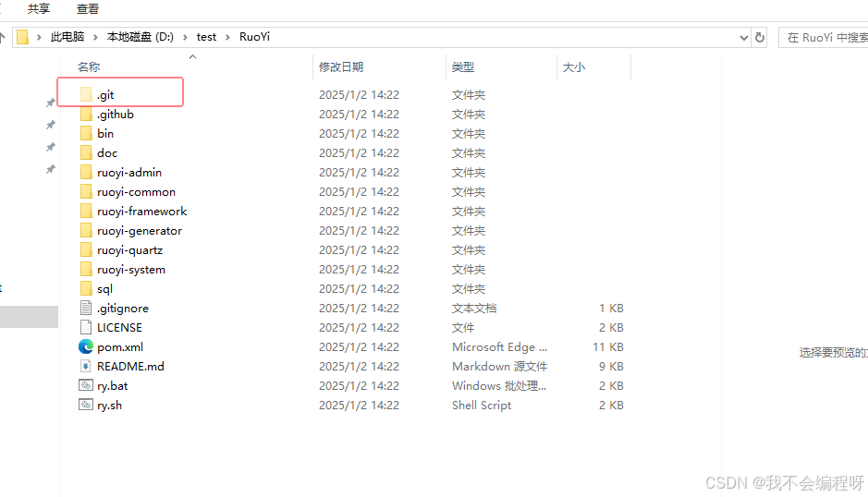Select the README.md file name

[x=130, y=367]
